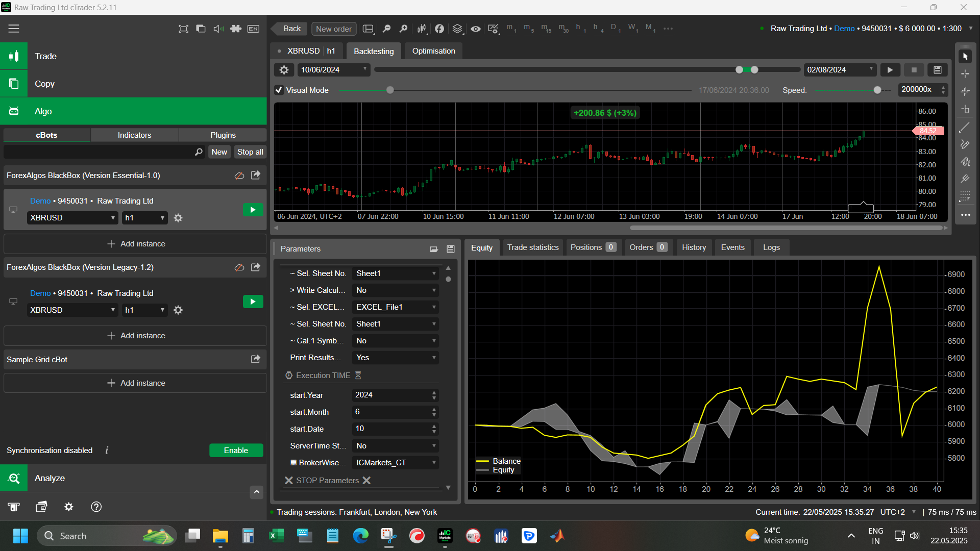This screenshot has width=980, height=551.
Task: Open the chart type candlestick icon
Action: click(422, 29)
